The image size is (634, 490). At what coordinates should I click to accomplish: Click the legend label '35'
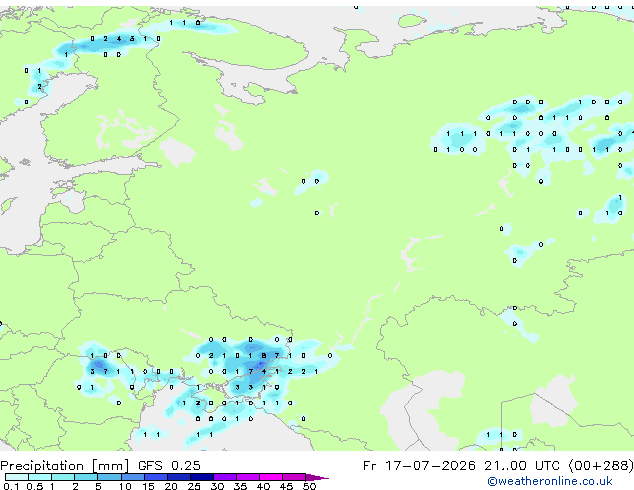[240, 486]
